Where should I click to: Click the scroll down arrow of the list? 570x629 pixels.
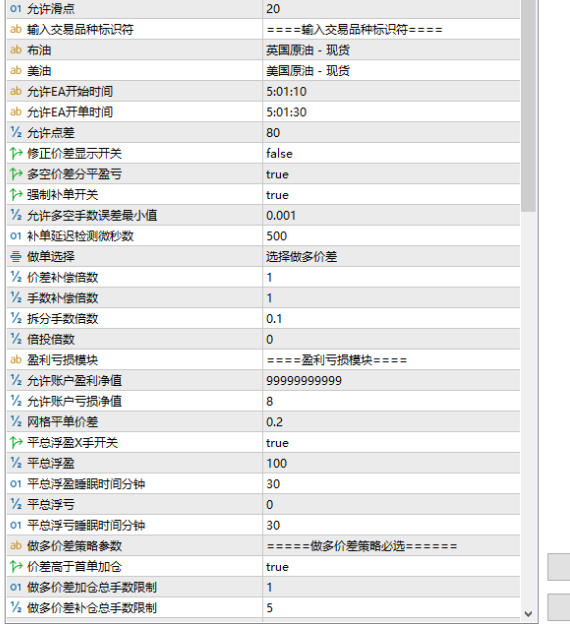tap(528, 614)
